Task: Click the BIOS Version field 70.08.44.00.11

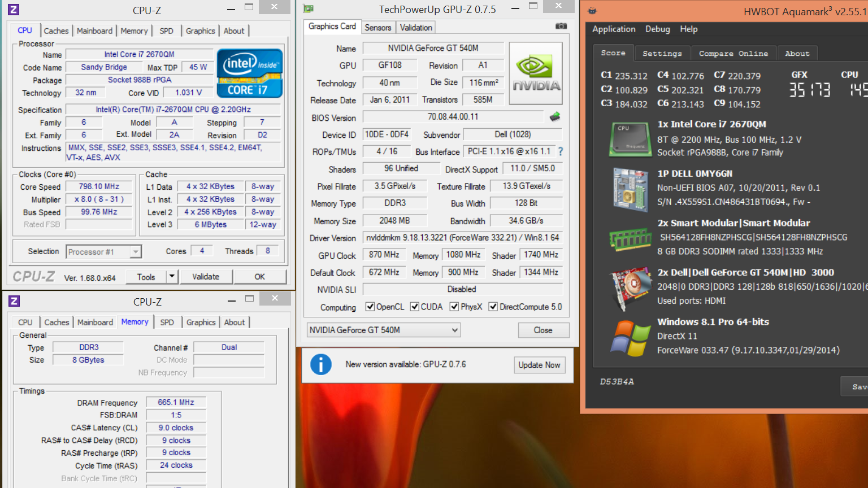Action: [453, 117]
